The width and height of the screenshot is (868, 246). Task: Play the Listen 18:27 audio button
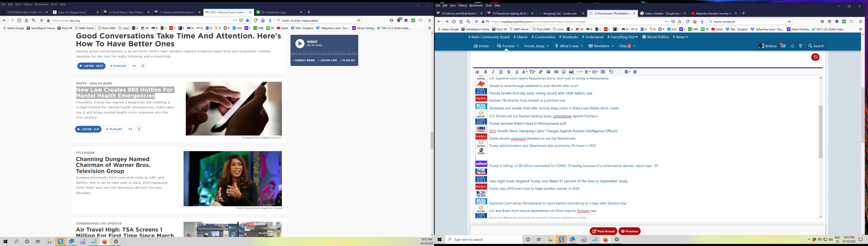(91, 65)
